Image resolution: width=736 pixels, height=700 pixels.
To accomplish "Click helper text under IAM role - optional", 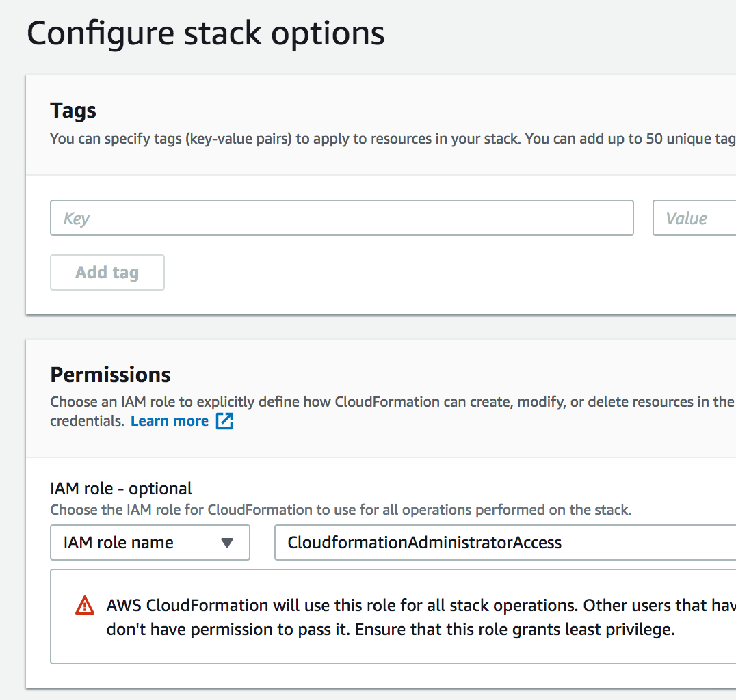I will tap(341, 510).
